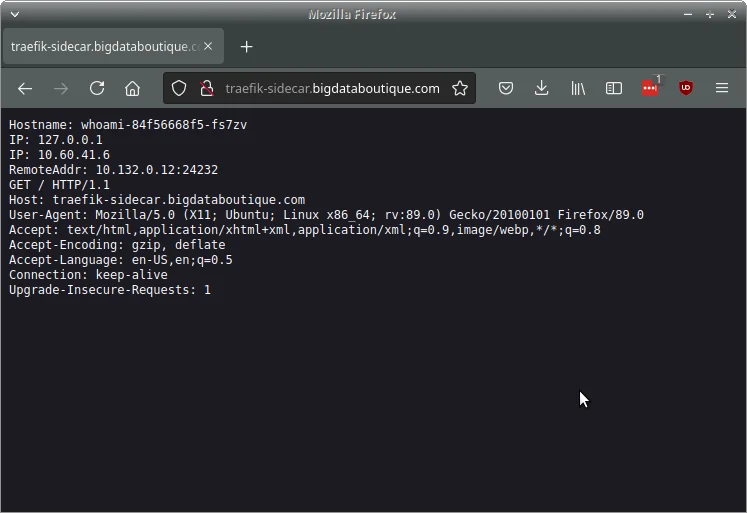Click the RemoteAddr 10.132.0.12:24232 line
Screen dimensions: 747x513
click(x=113, y=170)
